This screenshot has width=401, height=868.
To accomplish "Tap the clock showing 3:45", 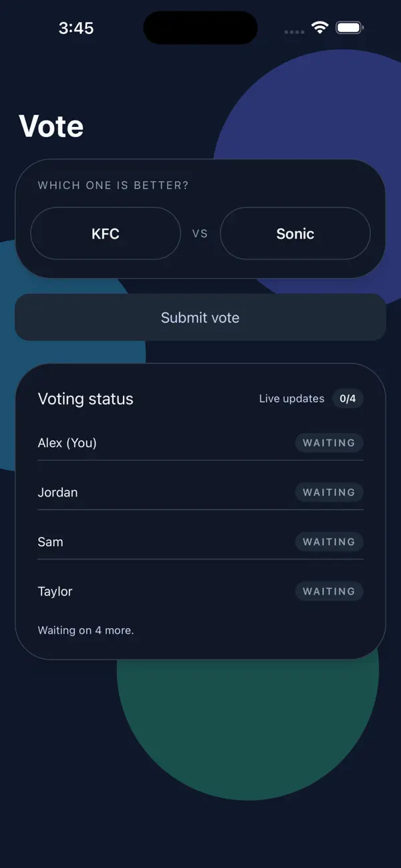I will pyautogui.click(x=76, y=27).
